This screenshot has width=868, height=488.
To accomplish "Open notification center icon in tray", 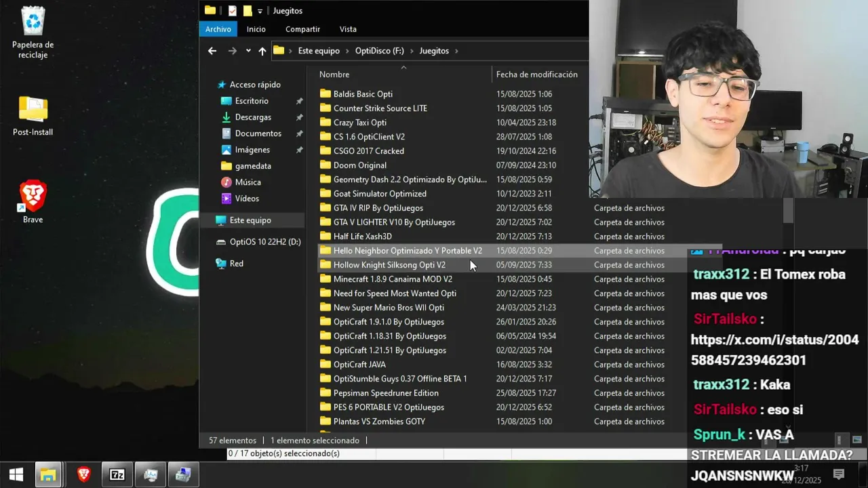I will (x=839, y=474).
